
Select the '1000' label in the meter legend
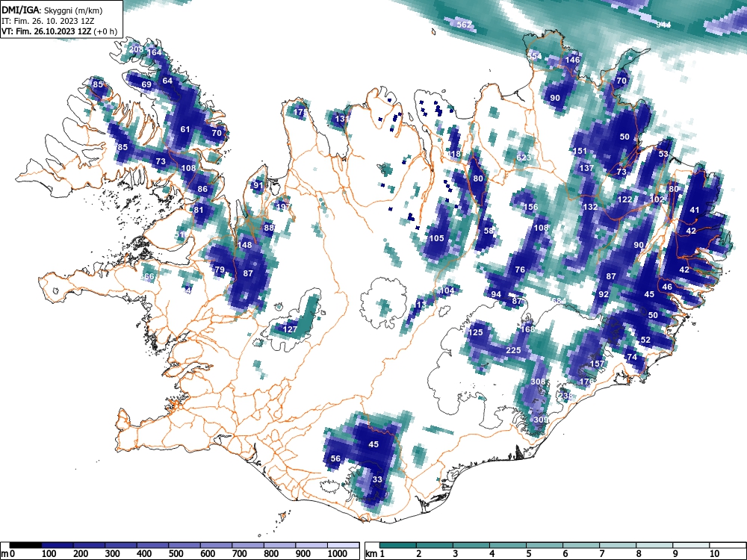coord(338,553)
